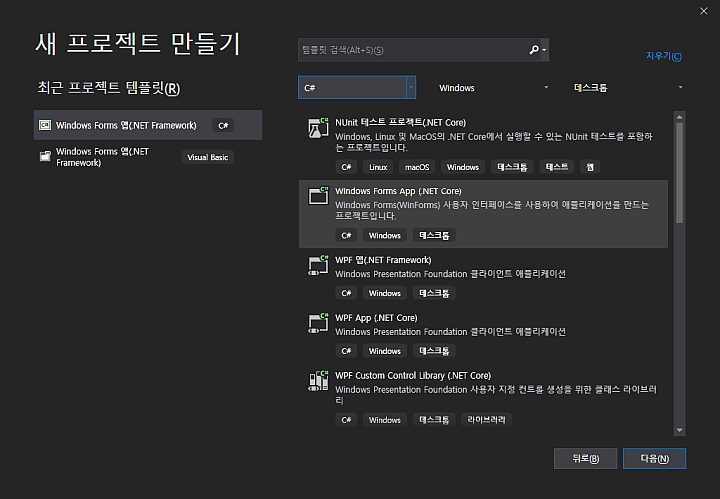Open the C# language filter dropdown
This screenshot has width=720, height=499.
pos(357,87)
